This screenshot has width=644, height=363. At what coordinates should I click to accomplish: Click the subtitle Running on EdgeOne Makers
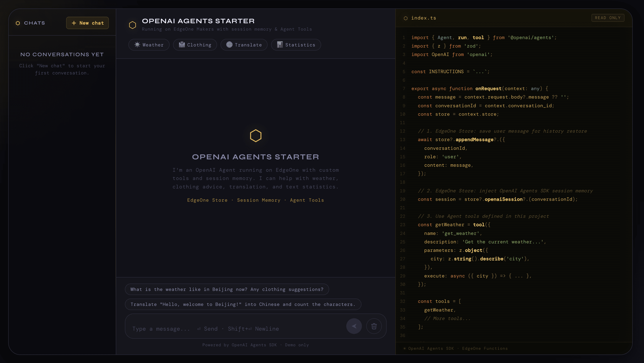coord(227,29)
